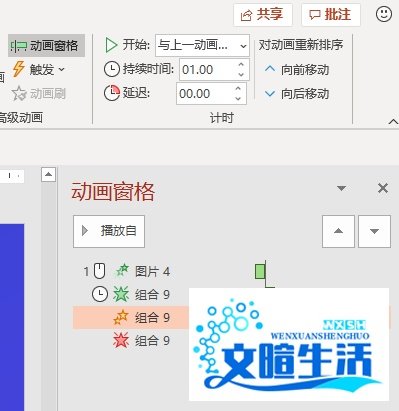This screenshot has width=399, height=411.
Task: Click the 动画刷 animation painter
Action: (x=39, y=94)
